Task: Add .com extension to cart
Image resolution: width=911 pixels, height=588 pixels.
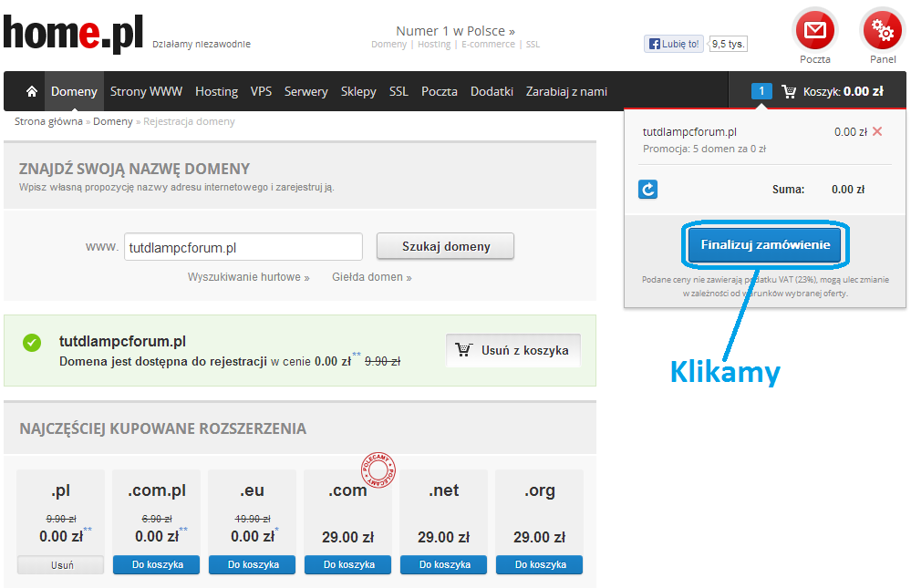Action: tap(348, 565)
